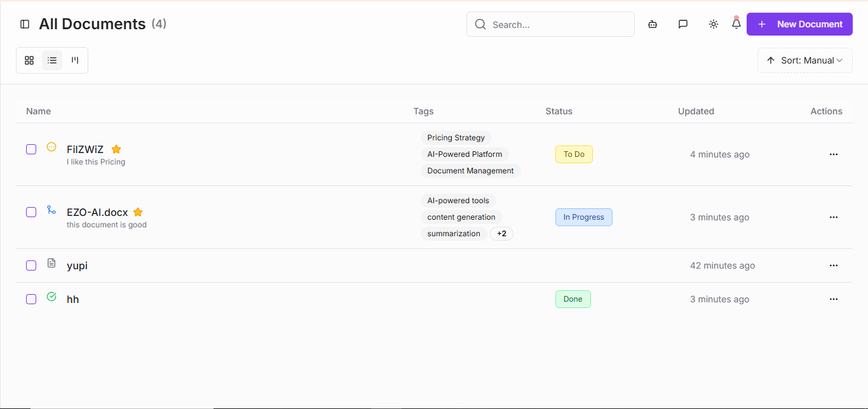The width and height of the screenshot is (868, 409).
Task: Switch to kanban board view
Action: click(x=75, y=60)
